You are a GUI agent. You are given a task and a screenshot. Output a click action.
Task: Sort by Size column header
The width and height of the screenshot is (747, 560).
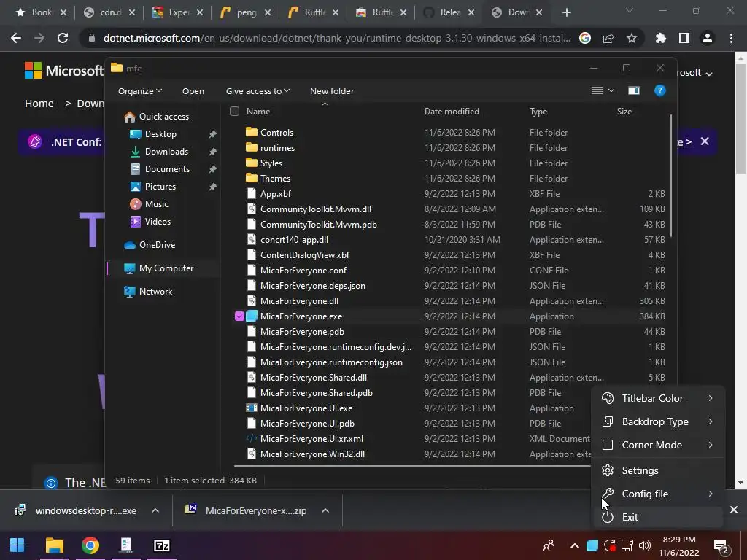(x=624, y=112)
